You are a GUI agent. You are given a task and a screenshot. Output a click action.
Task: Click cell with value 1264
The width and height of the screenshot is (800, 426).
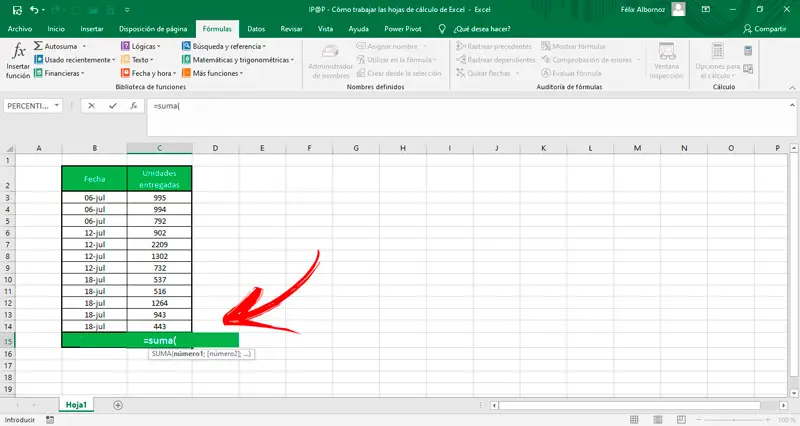tap(160, 303)
